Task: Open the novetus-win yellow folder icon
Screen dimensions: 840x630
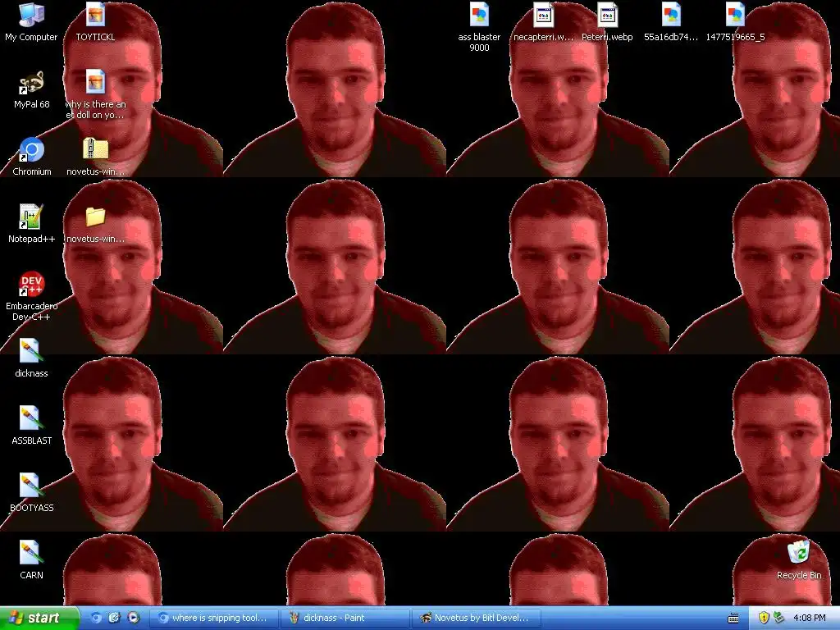Action: coord(95,217)
